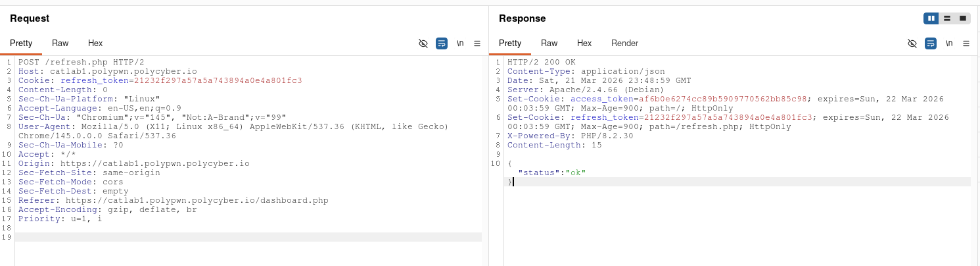The image size is (980, 266).
Task: Click the Accept-Encoding gzip header line
Action: [107, 209]
